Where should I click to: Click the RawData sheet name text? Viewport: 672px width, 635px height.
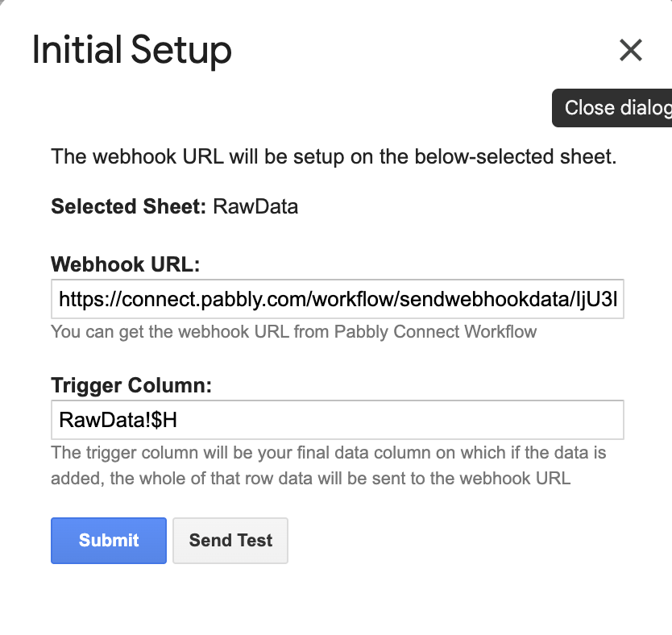[x=255, y=206]
